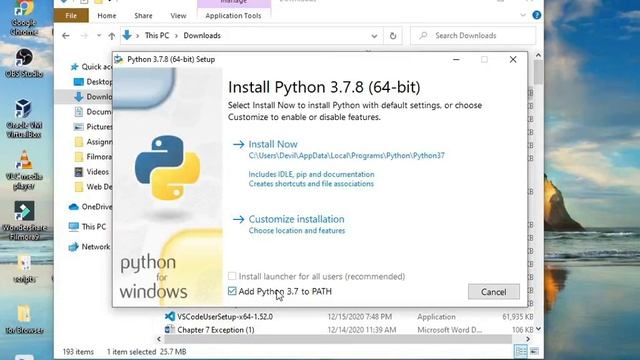Open Videos in navigation pane
Viewport: 640px width, 360px height.
pos(92,172)
